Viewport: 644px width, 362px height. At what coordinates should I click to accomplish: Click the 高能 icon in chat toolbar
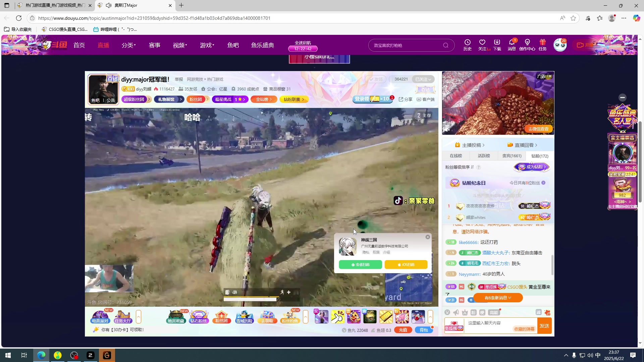pyautogui.click(x=494, y=312)
